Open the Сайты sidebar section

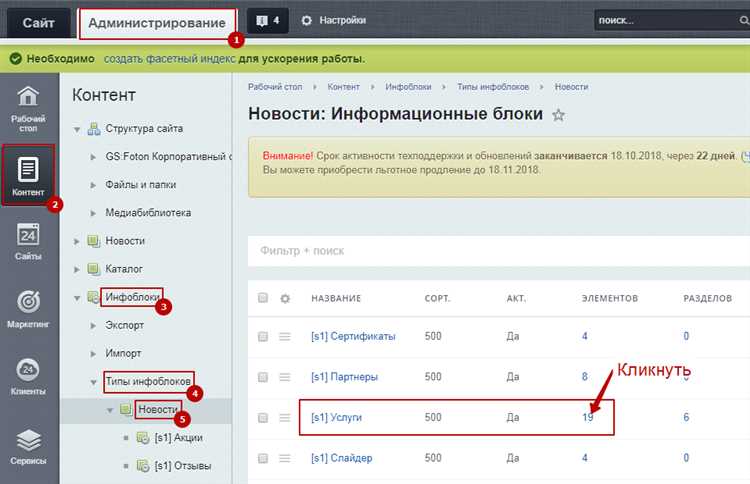click(28, 242)
